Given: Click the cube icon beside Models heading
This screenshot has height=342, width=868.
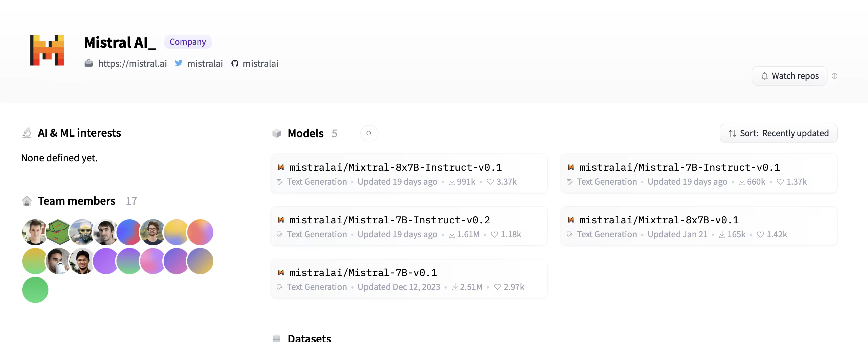Looking at the screenshot, I should (x=277, y=133).
